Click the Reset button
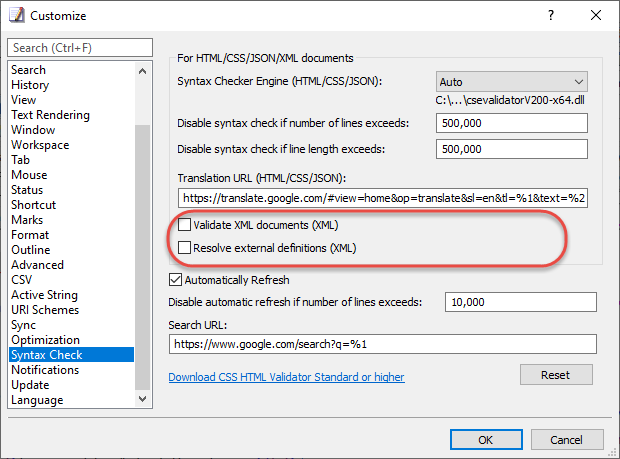620x459 pixels. pos(556,375)
